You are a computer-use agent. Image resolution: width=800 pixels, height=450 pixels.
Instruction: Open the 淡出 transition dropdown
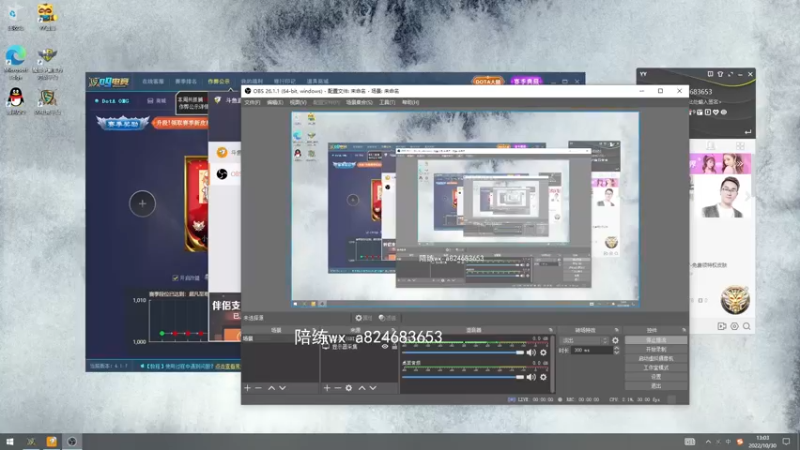584,340
